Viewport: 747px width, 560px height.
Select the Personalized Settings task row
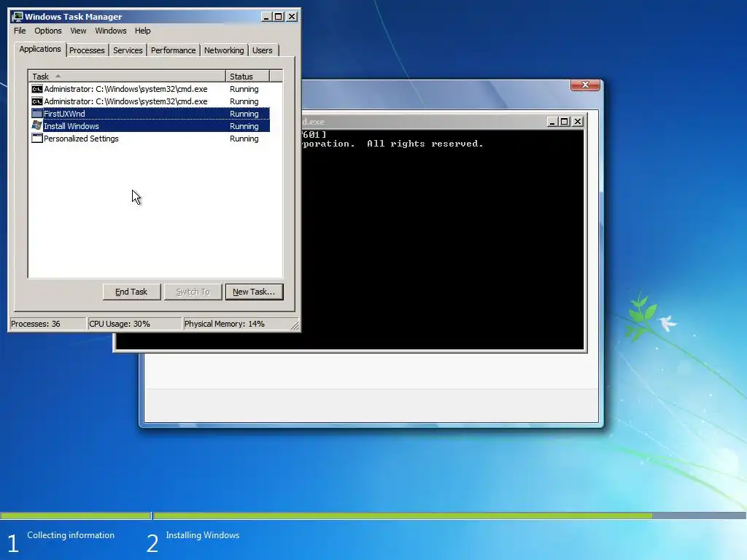(x=150, y=139)
